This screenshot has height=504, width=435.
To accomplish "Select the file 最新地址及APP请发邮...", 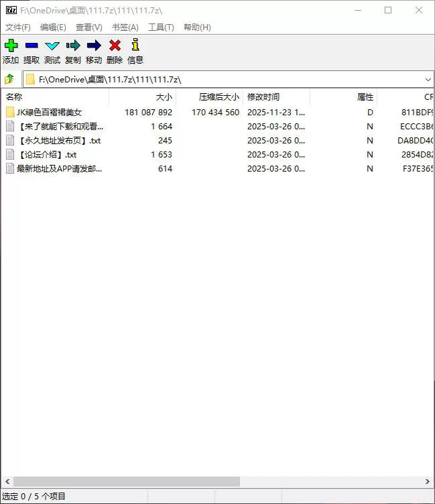I will tap(59, 168).
